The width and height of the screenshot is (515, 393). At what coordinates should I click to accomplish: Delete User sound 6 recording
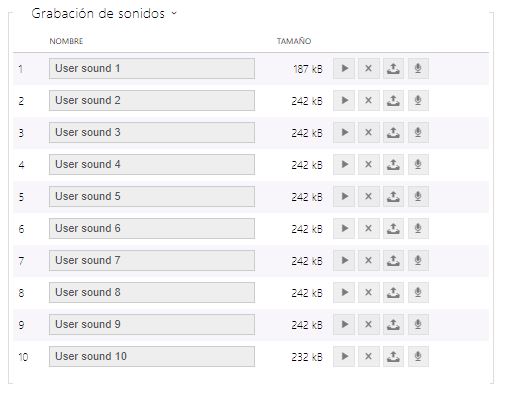(x=369, y=229)
